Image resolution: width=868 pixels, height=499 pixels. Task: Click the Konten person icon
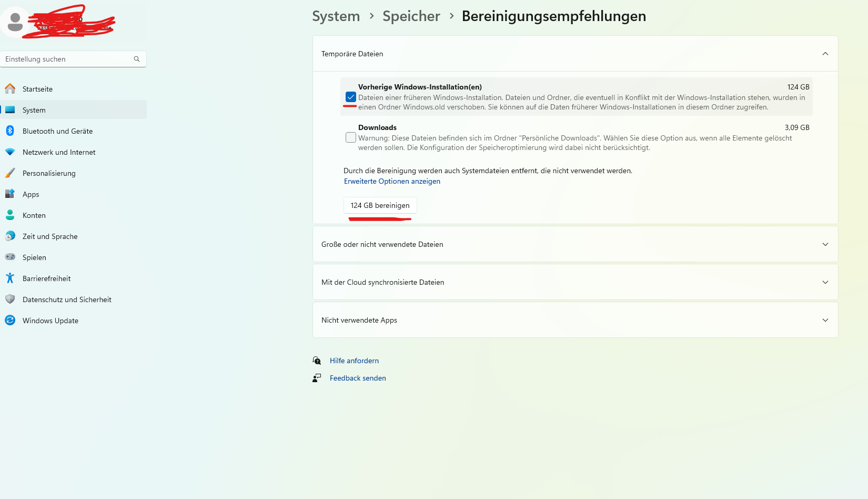(10, 215)
